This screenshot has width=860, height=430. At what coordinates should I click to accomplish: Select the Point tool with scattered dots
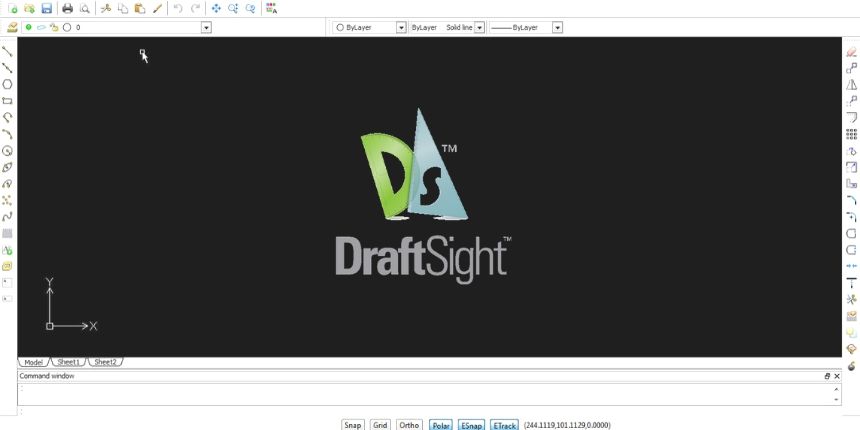coord(7,200)
